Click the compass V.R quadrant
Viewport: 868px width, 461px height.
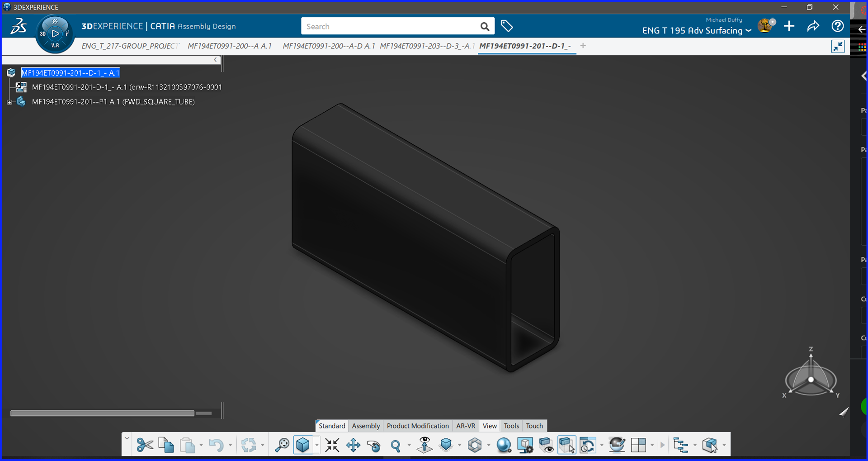(55, 45)
